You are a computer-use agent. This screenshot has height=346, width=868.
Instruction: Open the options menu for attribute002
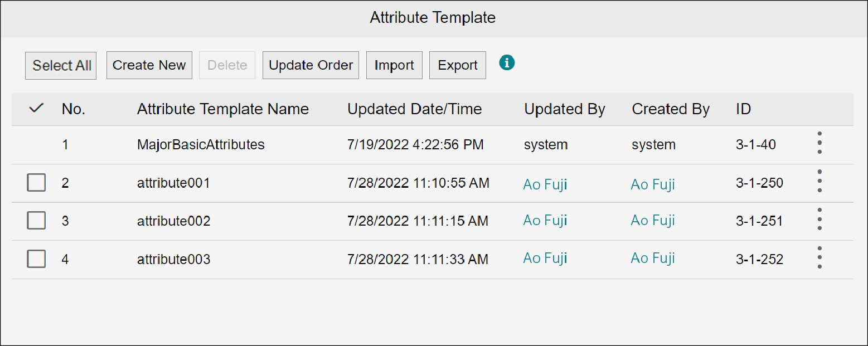(x=819, y=219)
